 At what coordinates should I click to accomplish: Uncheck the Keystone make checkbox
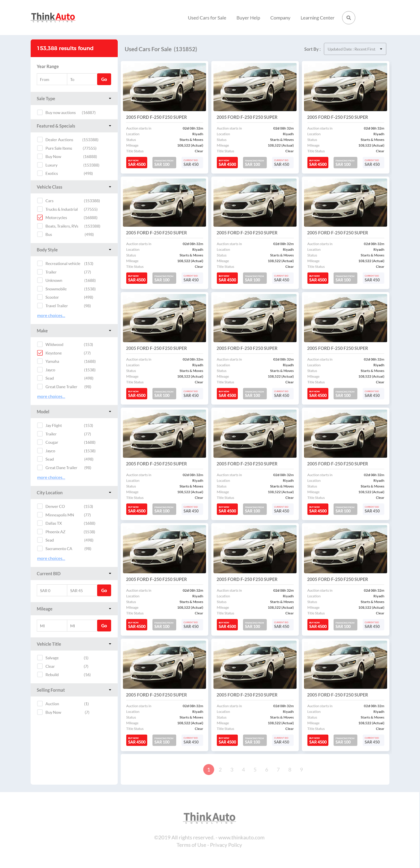click(x=40, y=353)
